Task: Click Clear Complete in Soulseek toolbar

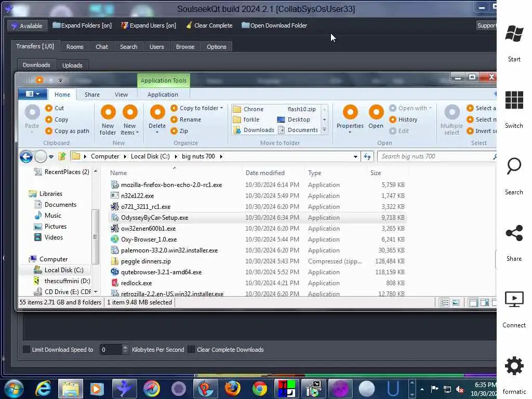Action: click(x=209, y=25)
